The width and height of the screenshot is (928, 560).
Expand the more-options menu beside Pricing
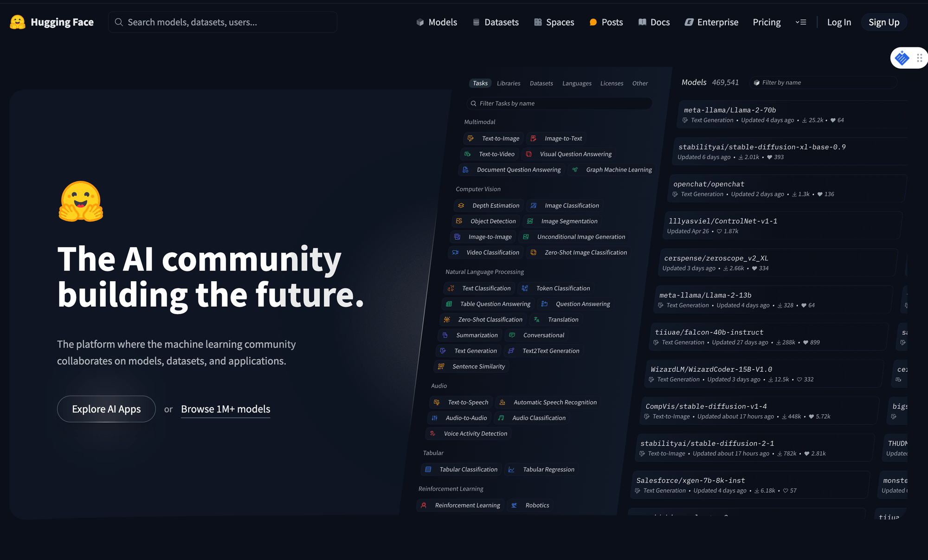pyautogui.click(x=801, y=22)
